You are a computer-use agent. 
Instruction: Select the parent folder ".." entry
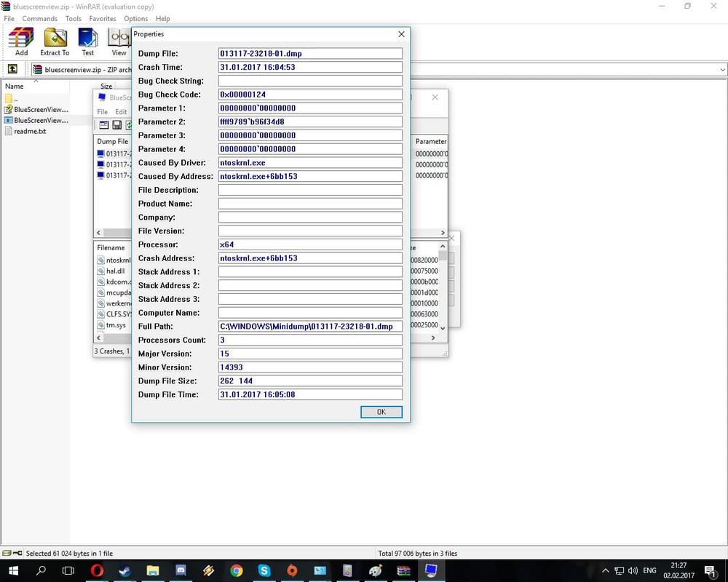tap(13, 98)
